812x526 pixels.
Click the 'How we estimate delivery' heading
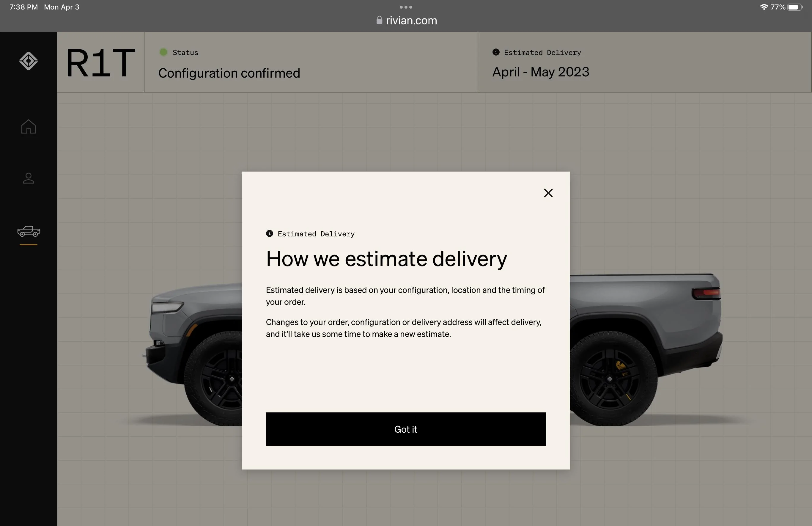click(x=386, y=259)
